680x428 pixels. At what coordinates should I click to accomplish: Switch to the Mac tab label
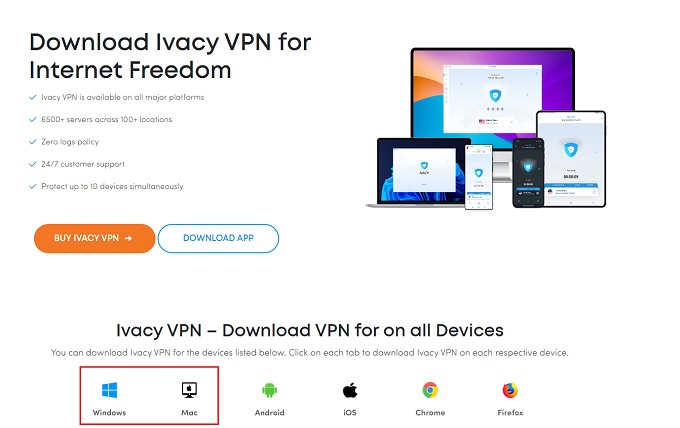189,412
